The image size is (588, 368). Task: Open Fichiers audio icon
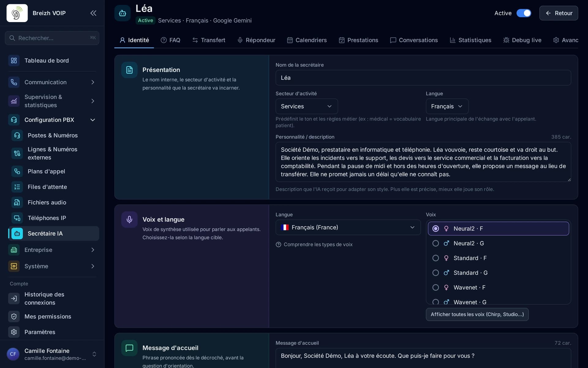click(x=17, y=202)
